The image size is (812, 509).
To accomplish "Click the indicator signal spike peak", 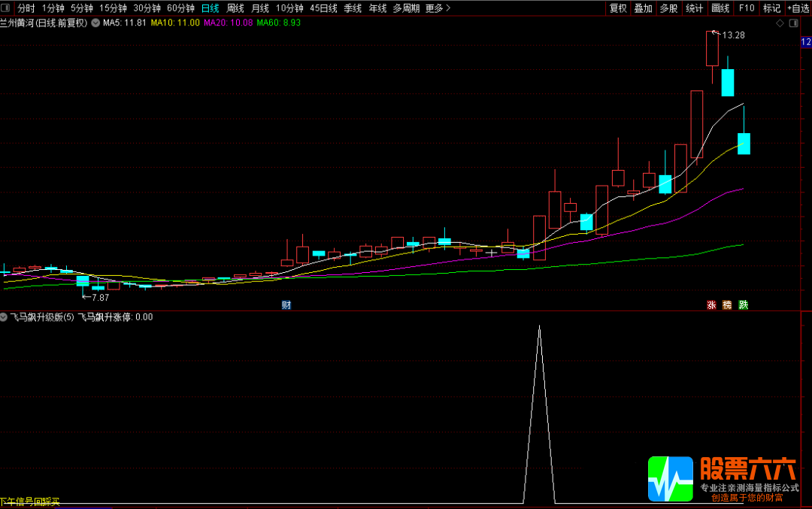I will (x=539, y=327).
